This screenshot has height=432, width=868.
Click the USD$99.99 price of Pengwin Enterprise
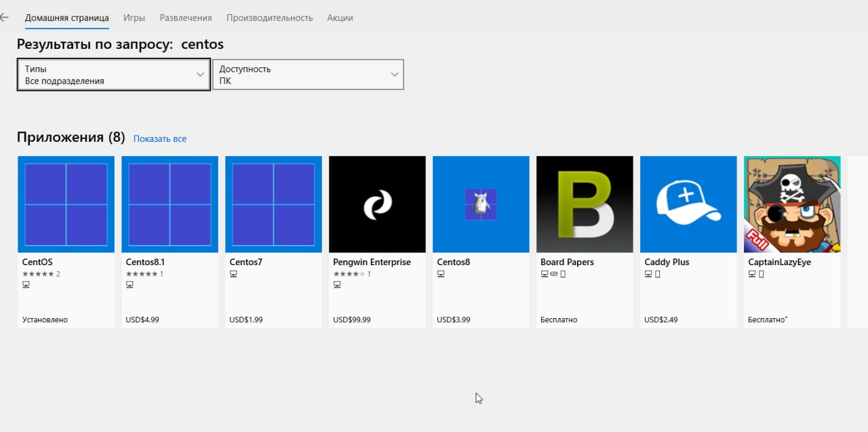[352, 319]
